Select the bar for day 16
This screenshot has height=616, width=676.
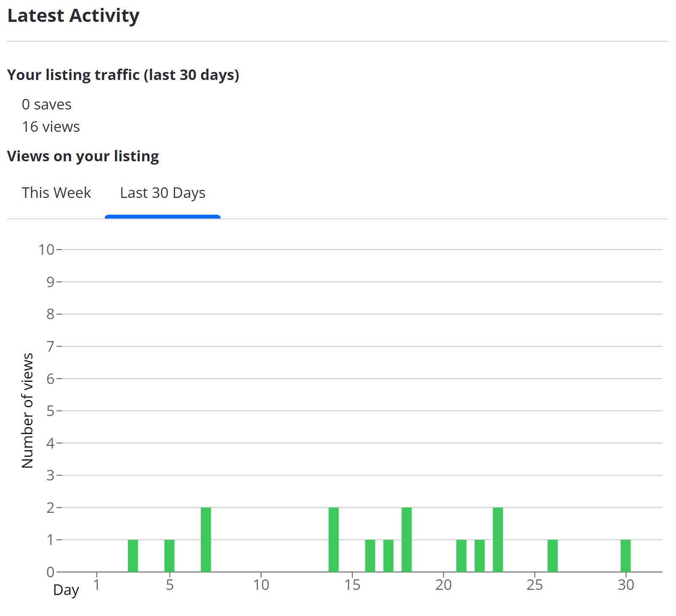pos(370,555)
